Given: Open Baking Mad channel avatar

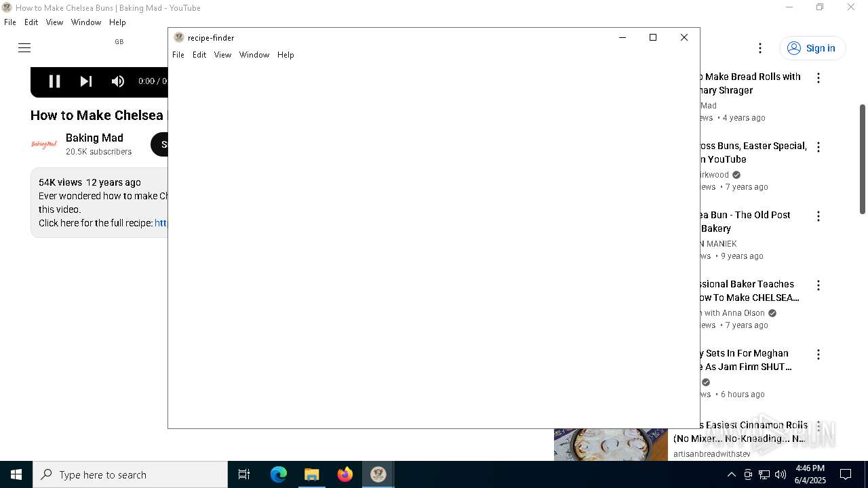Looking at the screenshot, I should point(44,144).
